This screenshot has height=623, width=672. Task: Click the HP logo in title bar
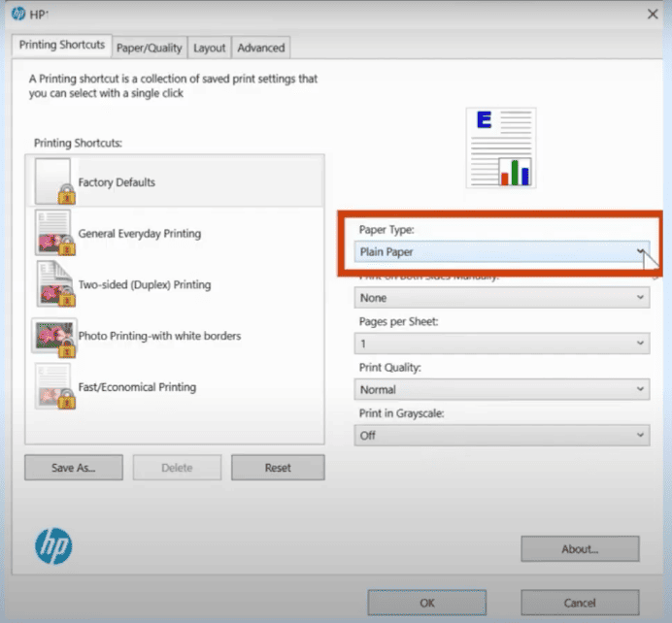tap(18, 14)
